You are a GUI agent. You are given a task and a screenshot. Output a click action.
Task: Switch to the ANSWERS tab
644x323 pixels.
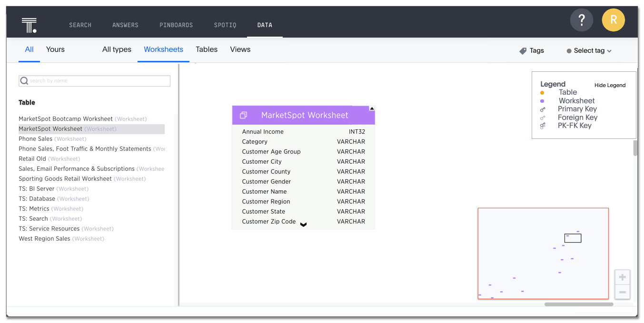125,25
